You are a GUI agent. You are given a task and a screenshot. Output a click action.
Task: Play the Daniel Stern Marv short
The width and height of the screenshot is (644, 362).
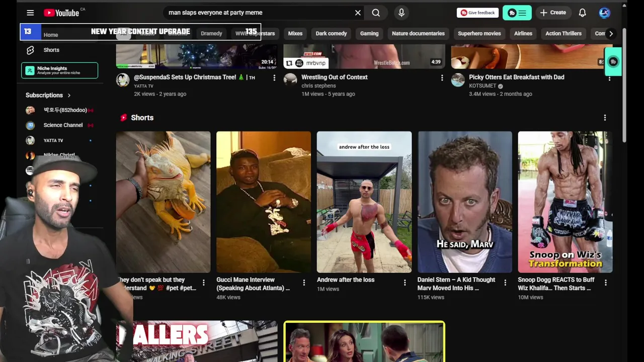465,202
